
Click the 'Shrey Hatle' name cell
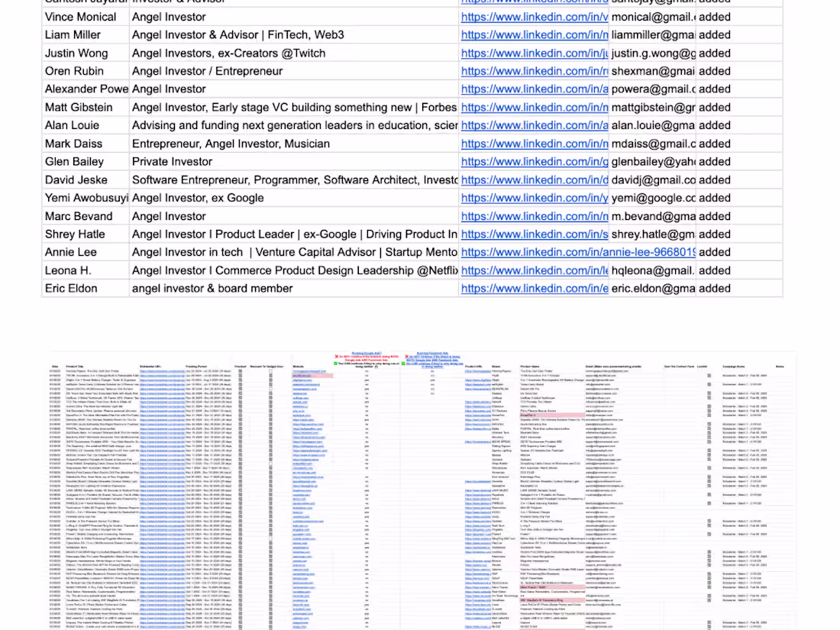[86, 234]
